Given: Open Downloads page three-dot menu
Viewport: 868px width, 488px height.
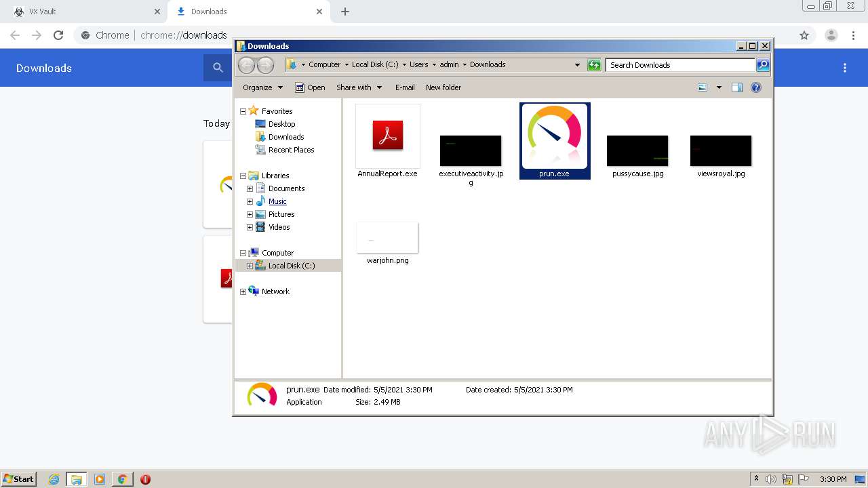Looking at the screenshot, I should [845, 68].
